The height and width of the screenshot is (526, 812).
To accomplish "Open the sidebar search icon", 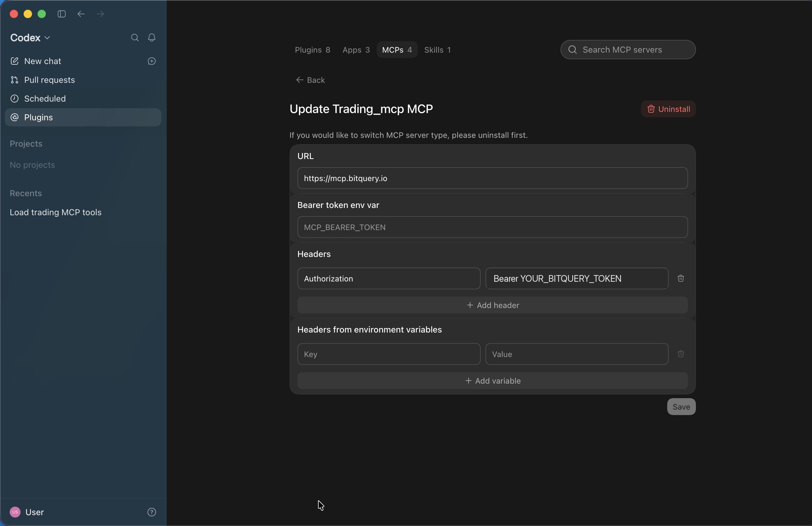I will coord(135,37).
